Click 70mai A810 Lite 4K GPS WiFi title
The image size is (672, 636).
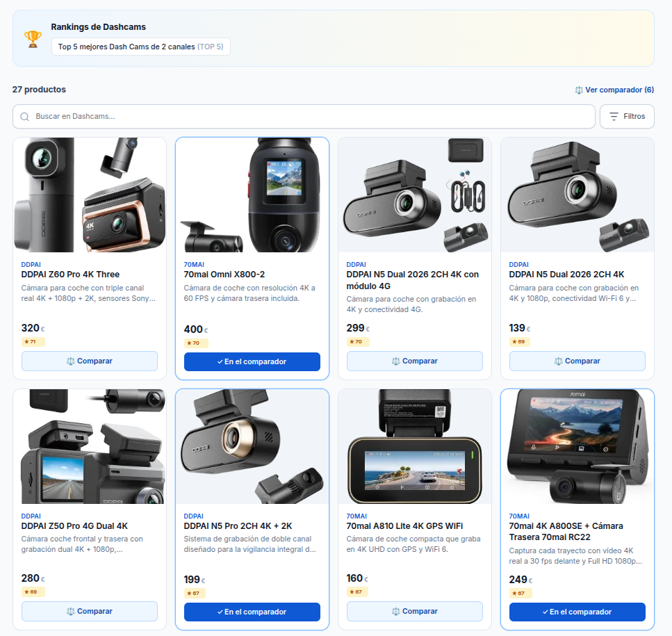click(x=404, y=526)
